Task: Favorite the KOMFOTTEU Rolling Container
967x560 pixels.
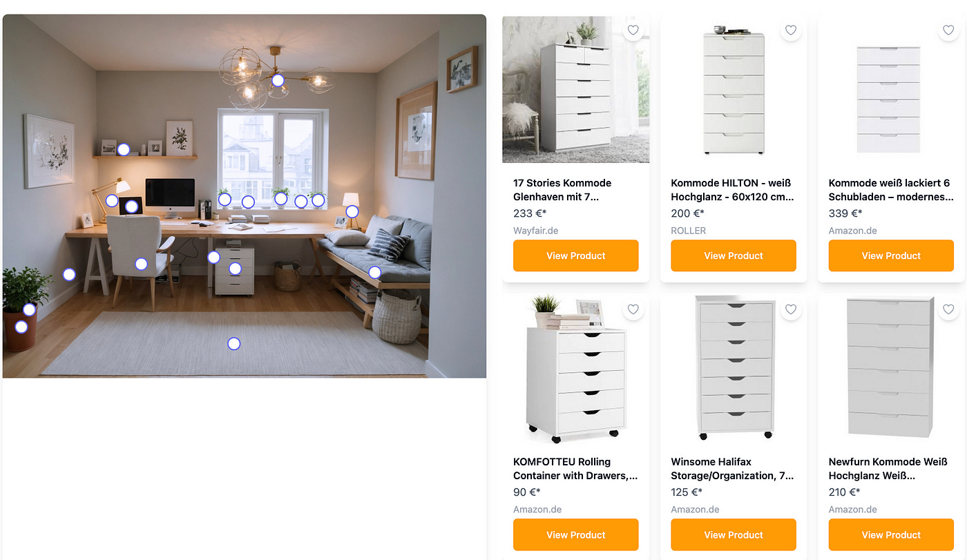Action: click(633, 309)
